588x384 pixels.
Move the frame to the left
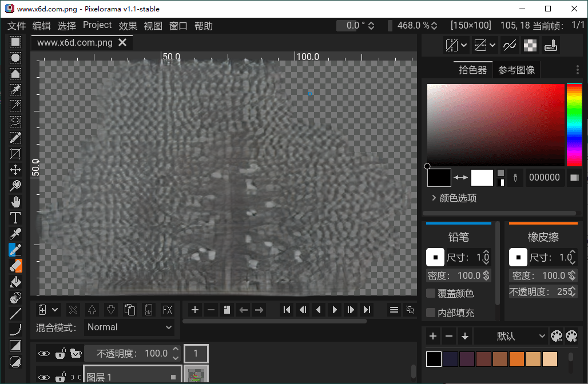243,310
